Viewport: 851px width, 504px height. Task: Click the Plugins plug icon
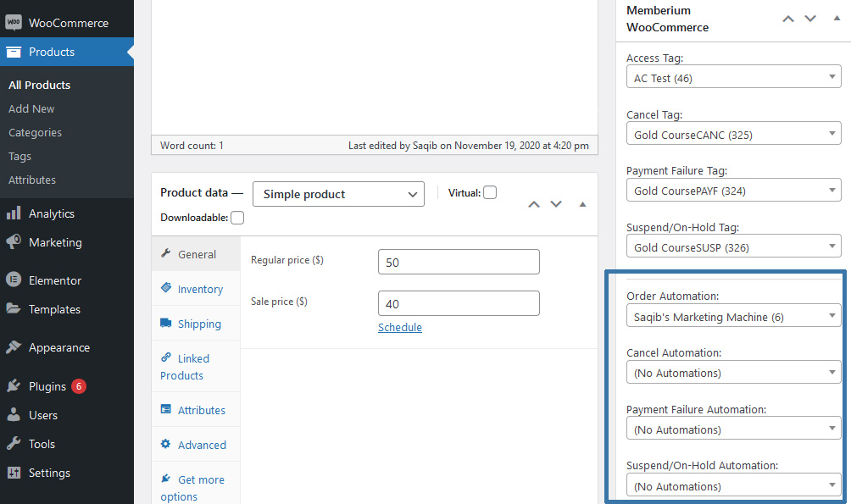pos(14,385)
